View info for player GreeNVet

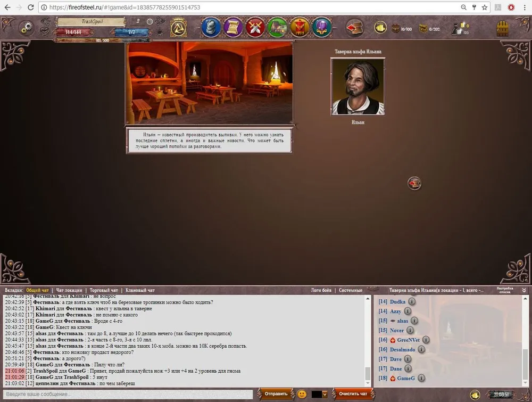click(x=426, y=340)
